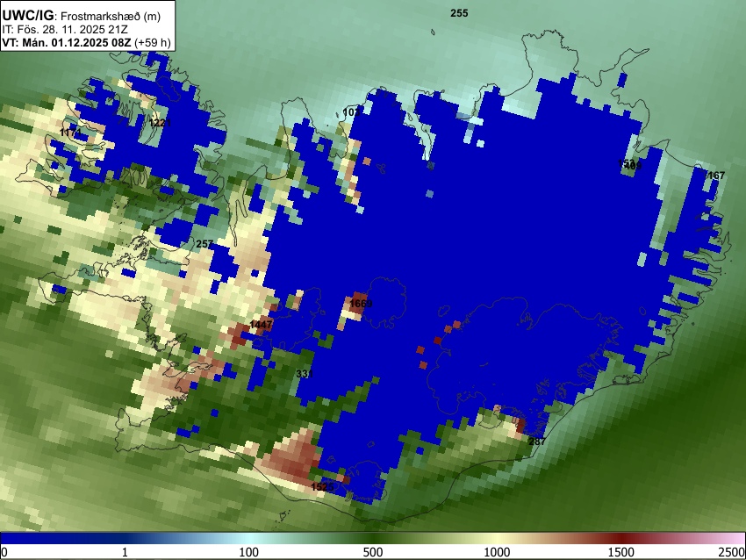Click the color scale tick label '2500'
The height and width of the screenshot is (560, 746).
[x=732, y=552]
